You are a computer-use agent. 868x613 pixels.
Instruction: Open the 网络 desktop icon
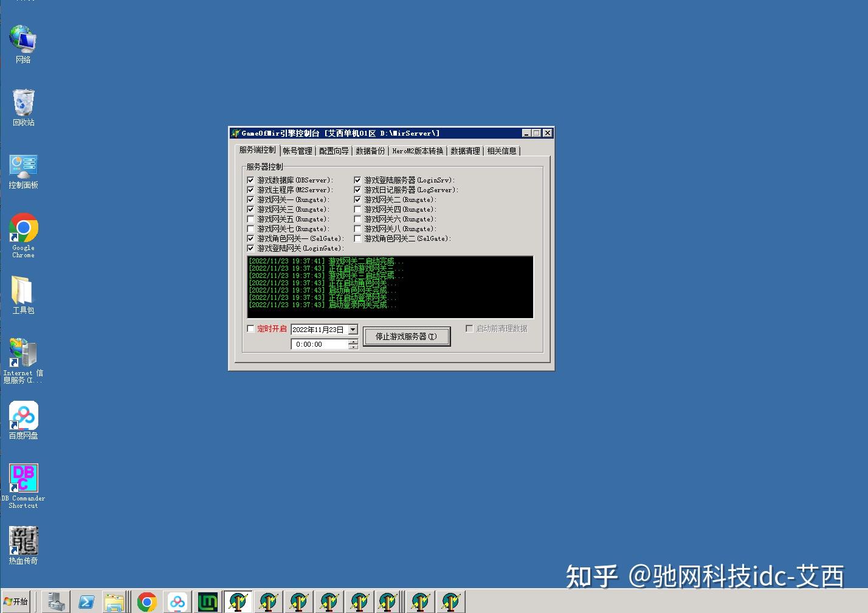coord(23,44)
